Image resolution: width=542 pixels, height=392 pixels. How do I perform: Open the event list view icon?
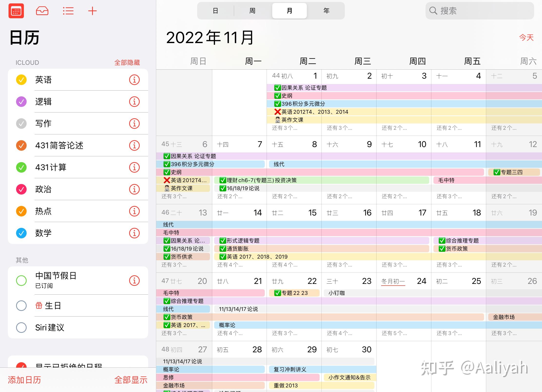(68, 11)
